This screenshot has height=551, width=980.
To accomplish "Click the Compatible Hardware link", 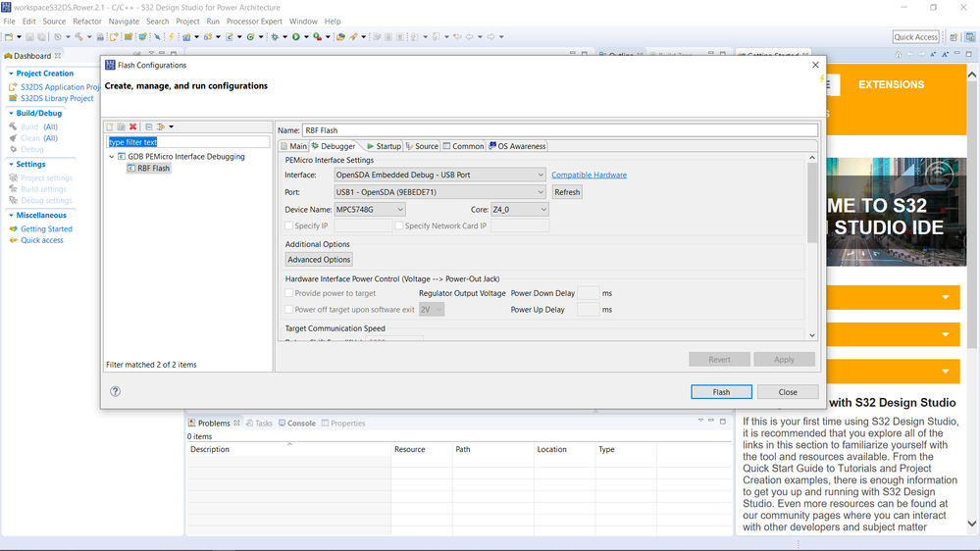I will coord(589,175).
